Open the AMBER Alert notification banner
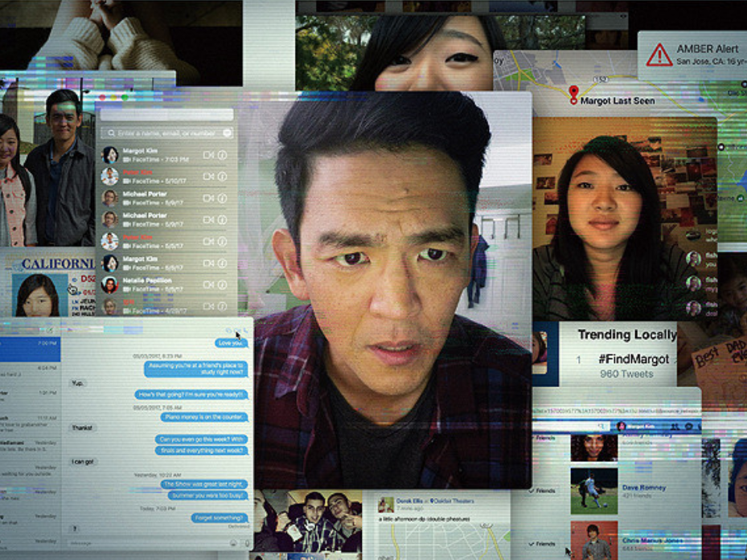 coord(692,55)
